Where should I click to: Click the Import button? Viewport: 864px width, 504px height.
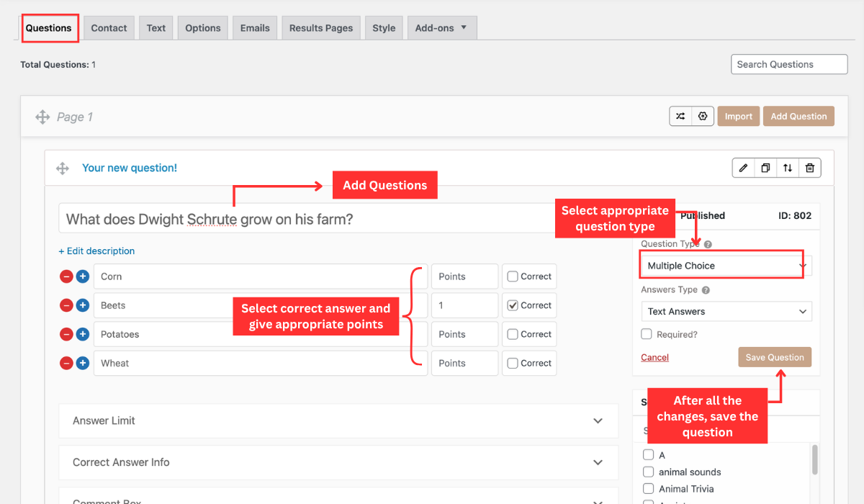(x=738, y=116)
